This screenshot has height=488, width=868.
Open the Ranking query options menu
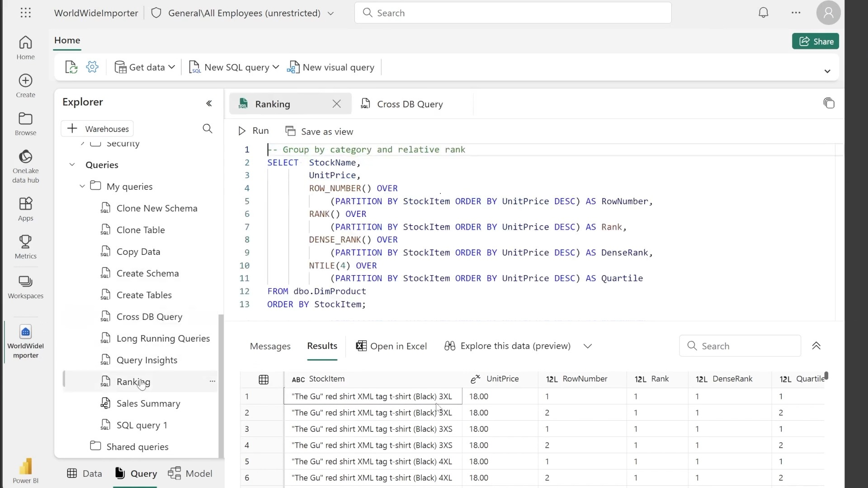point(212,381)
